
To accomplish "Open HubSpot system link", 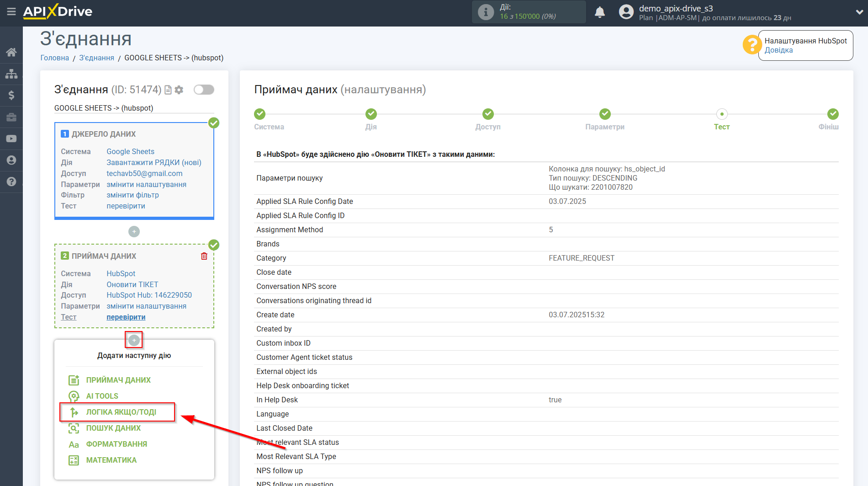I will point(121,273).
